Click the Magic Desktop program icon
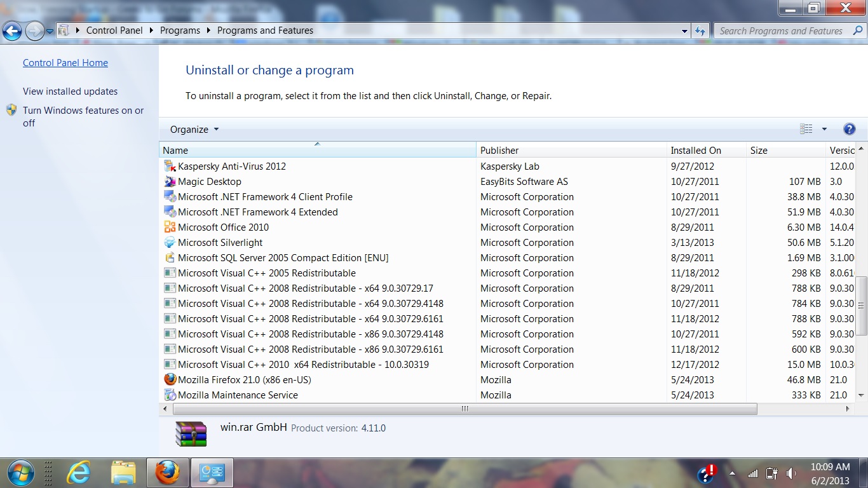The height and width of the screenshot is (488, 868). click(170, 182)
